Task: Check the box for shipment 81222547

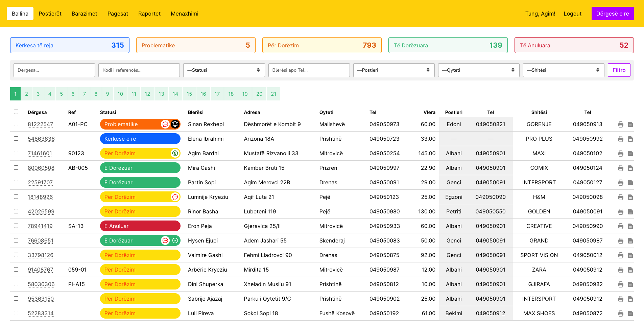Action: coord(16,124)
